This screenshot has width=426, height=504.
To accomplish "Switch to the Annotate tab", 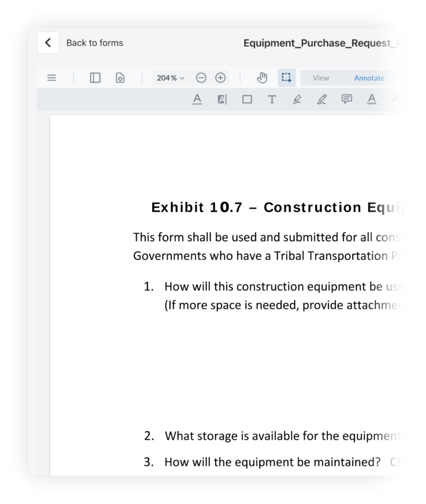I will click(x=369, y=78).
